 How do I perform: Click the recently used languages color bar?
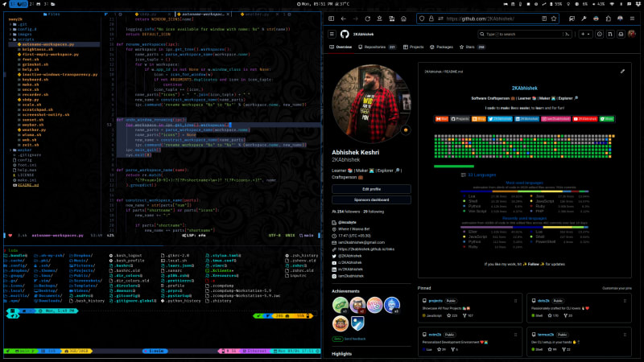coord(525,227)
